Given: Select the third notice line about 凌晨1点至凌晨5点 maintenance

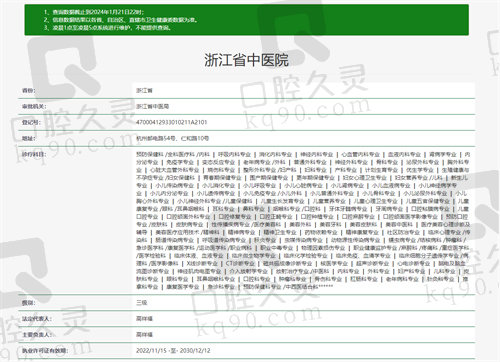Looking at the screenshot, I should pos(108,28).
